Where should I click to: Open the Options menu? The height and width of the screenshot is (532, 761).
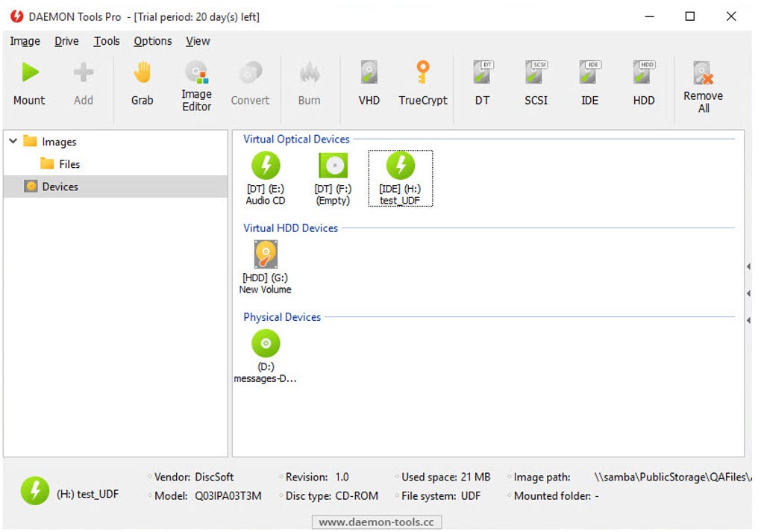[x=153, y=41]
